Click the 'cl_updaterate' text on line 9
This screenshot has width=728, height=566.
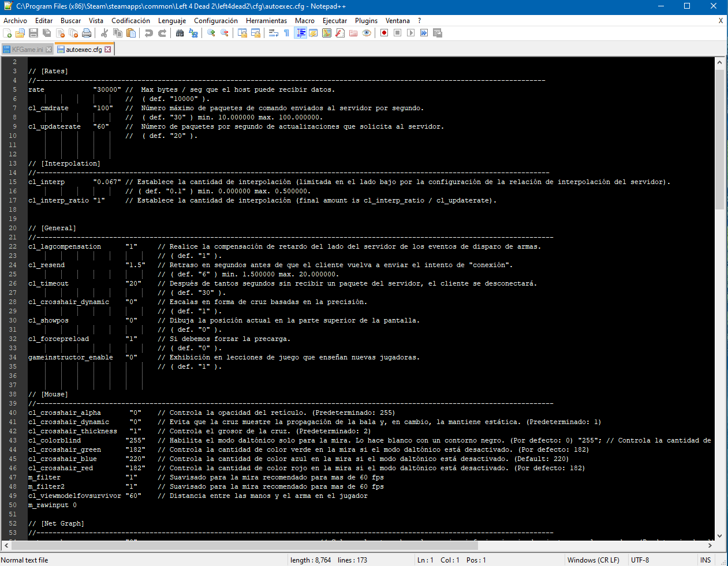click(x=54, y=126)
